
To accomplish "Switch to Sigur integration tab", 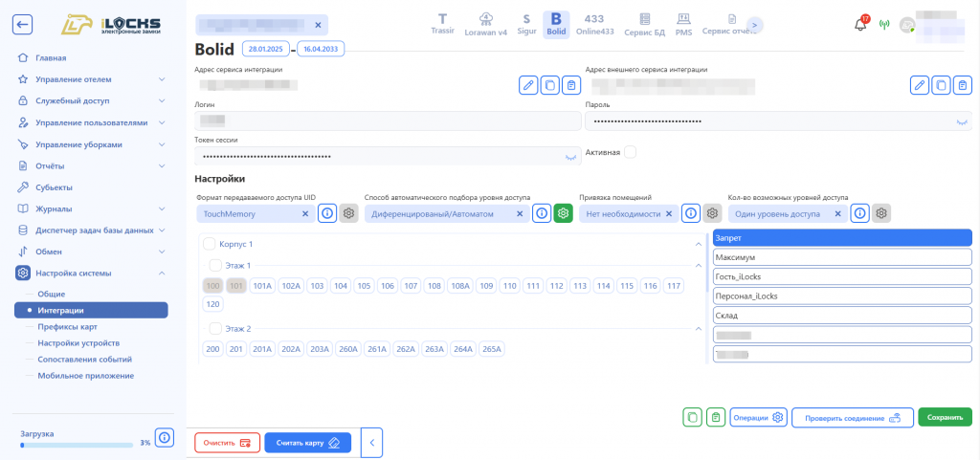I will (x=526, y=24).
